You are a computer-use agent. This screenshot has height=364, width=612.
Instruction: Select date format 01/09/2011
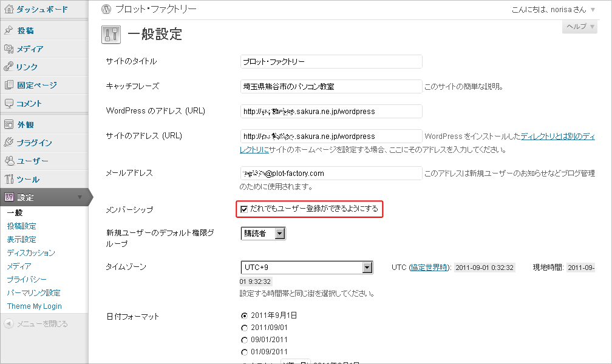[244, 352]
